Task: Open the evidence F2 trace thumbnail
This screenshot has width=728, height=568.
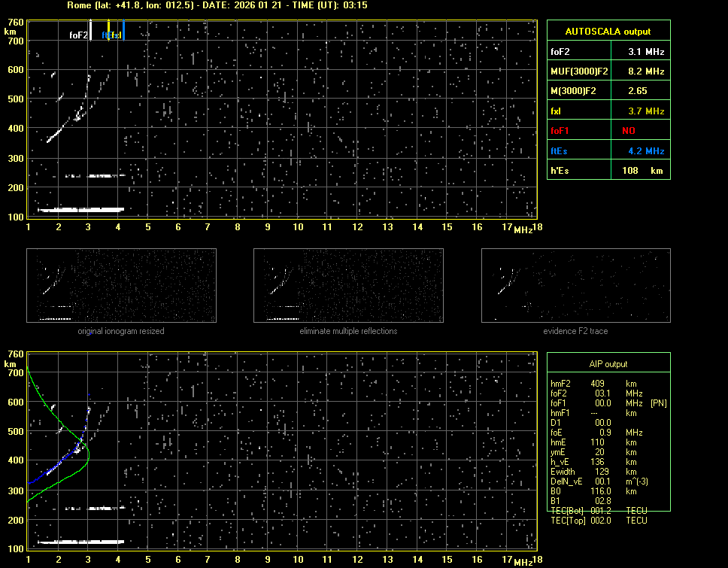Action: click(x=575, y=285)
